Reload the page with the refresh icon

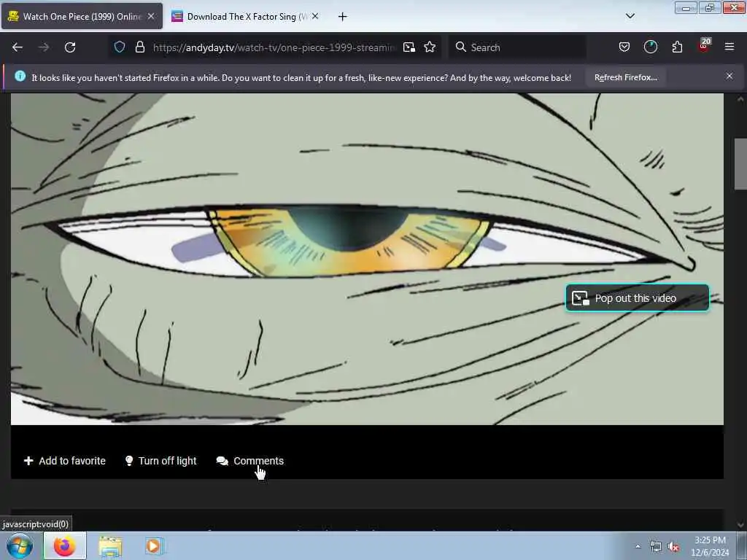(x=70, y=47)
